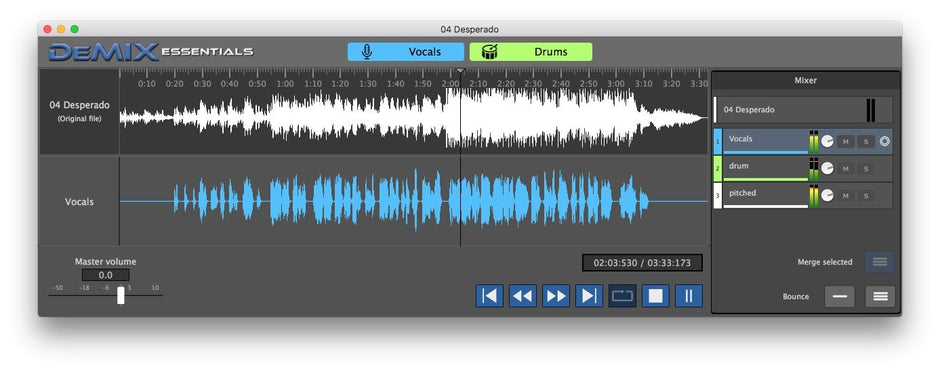Click the Vocals track volume knob

point(827,141)
